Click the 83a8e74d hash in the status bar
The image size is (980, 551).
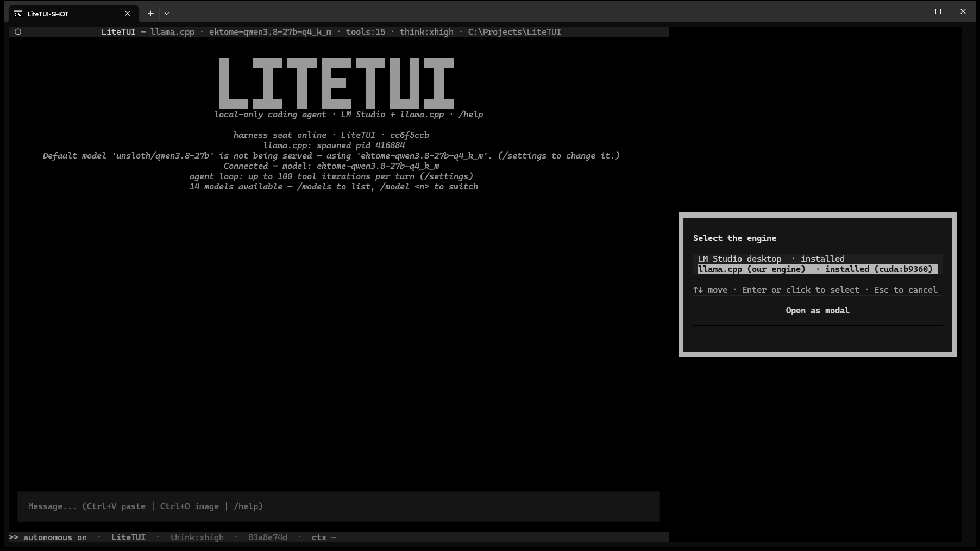click(x=268, y=537)
